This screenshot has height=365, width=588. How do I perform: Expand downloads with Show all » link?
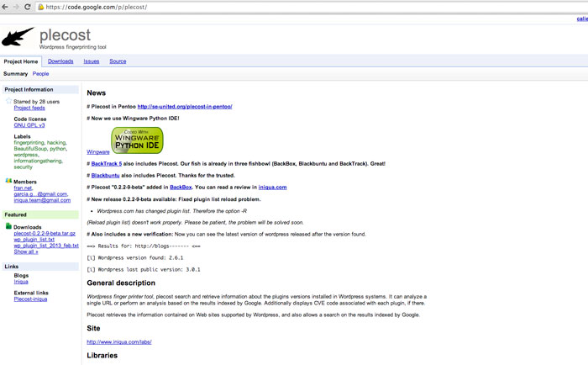tap(26, 251)
